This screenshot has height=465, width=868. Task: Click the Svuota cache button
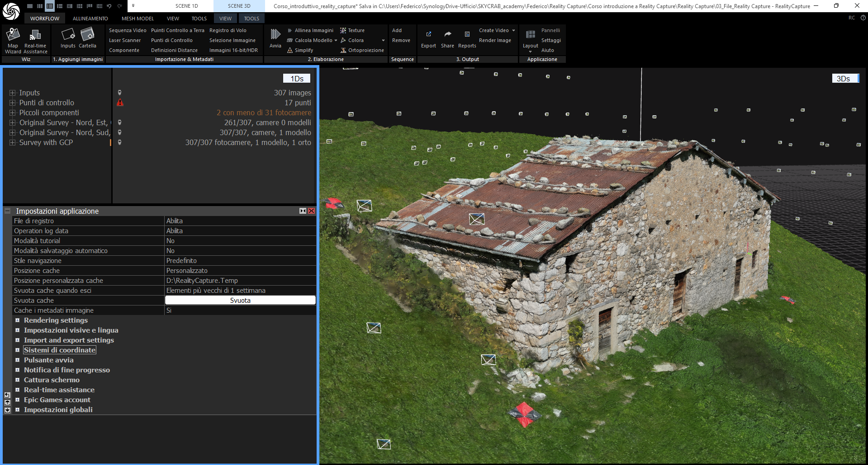pos(240,301)
